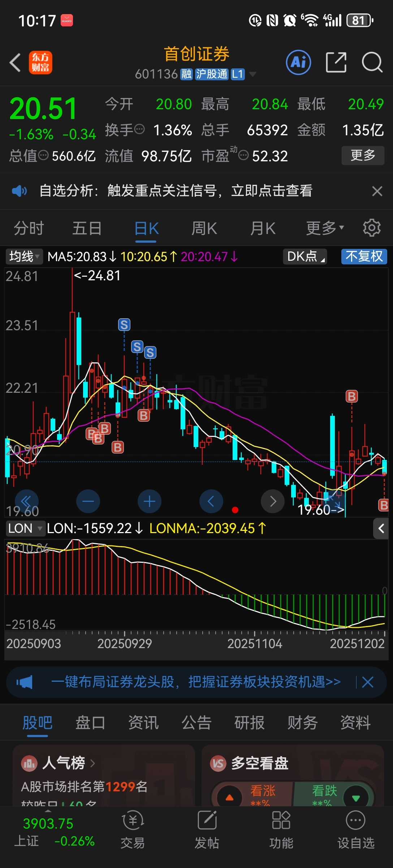Open the 功能 functions icon
This screenshot has width=393, height=868.
pyautogui.click(x=281, y=830)
